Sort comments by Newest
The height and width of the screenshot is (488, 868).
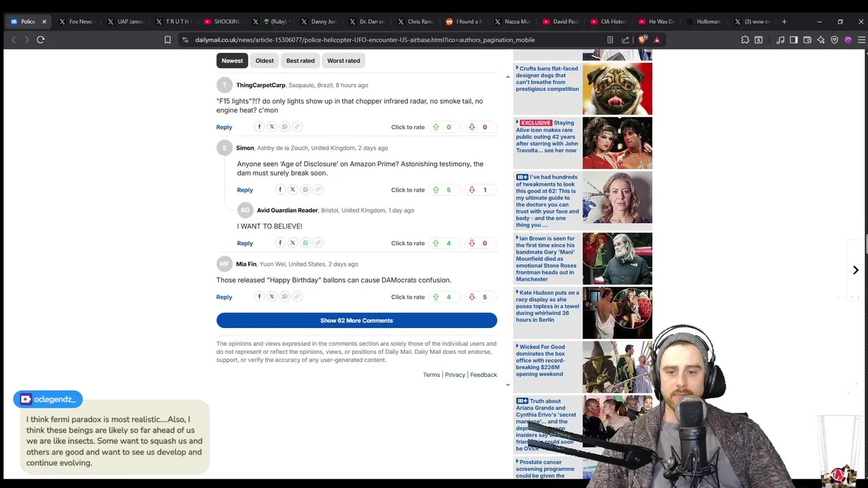tap(232, 61)
